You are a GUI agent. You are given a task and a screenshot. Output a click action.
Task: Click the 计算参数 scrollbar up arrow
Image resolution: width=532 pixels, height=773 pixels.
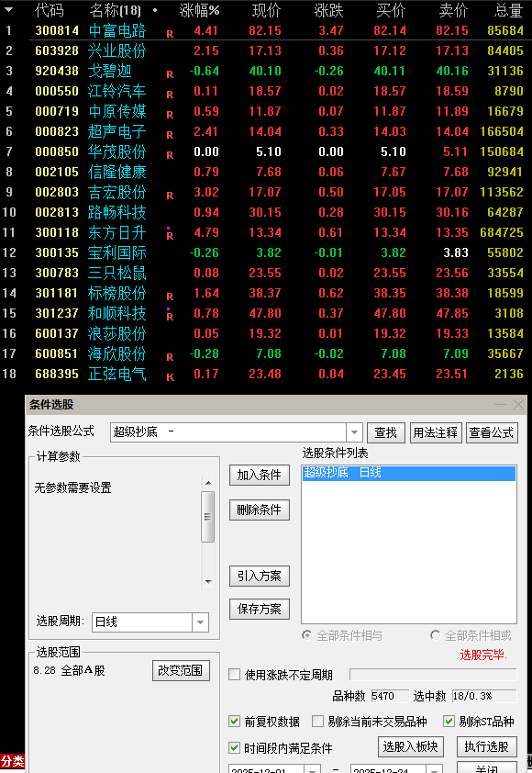coord(208,483)
